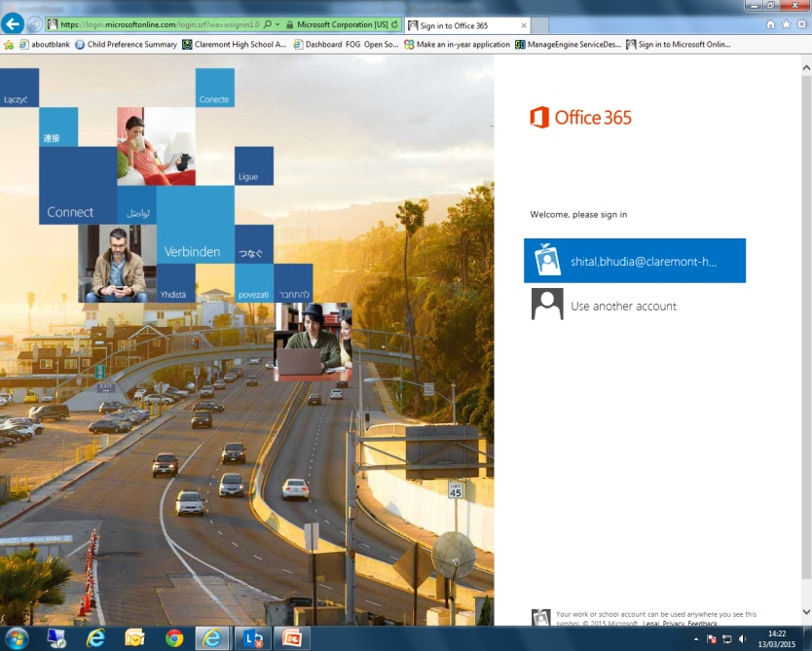Sign in with shital.bhudia account tile
Viewport: 812px width, 651px height.
(x=635, y=261)
